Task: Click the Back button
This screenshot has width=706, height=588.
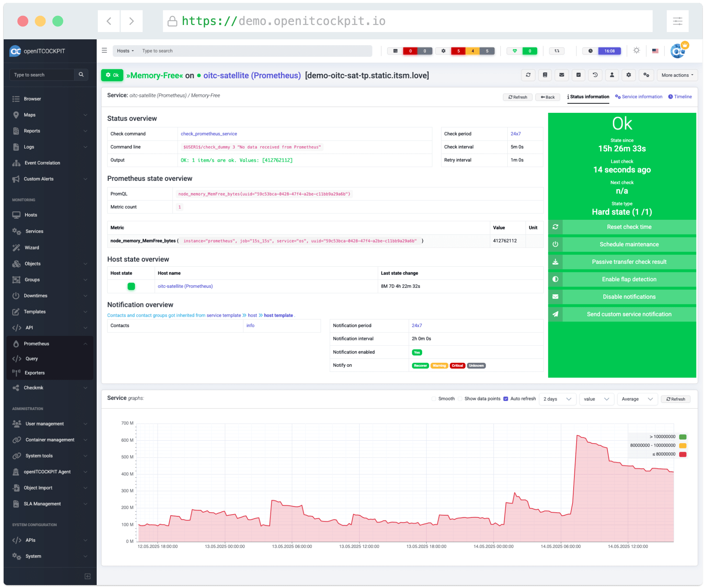Action: coord(548,97)
